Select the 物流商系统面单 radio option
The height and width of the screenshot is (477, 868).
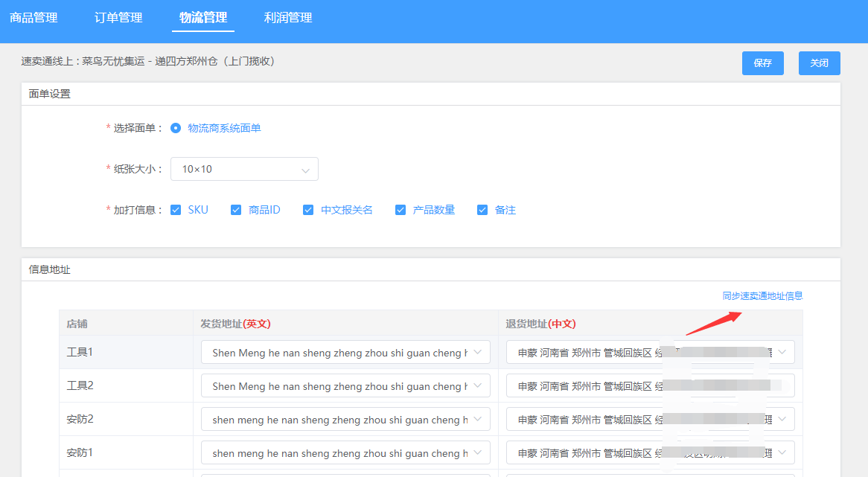[x=175, y=127]
